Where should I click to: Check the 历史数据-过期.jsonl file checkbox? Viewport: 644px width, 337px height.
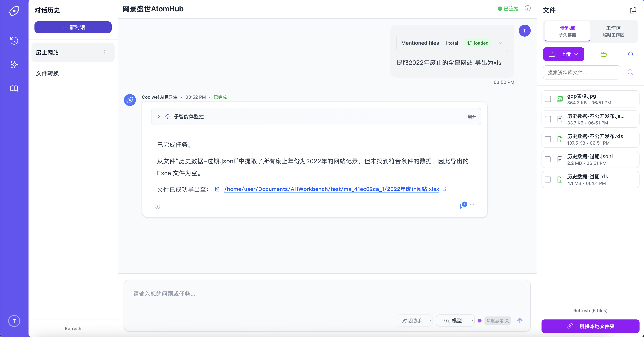(x=548, y=160)
